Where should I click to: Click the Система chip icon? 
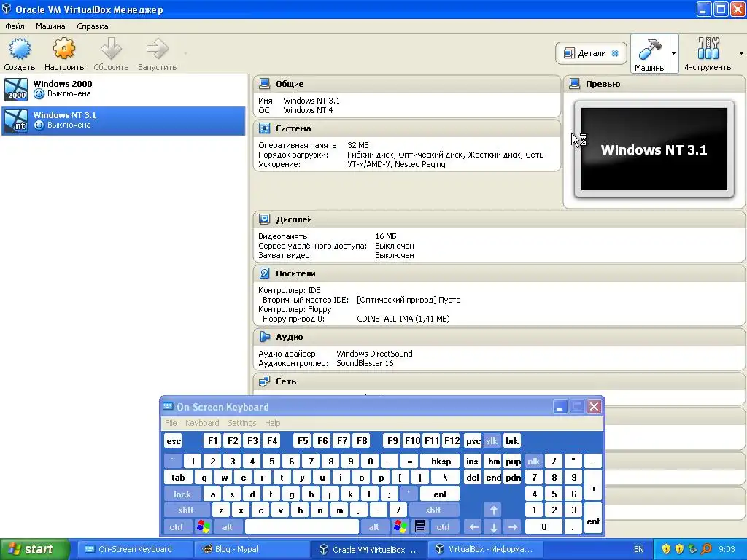(x=264, y=128)
